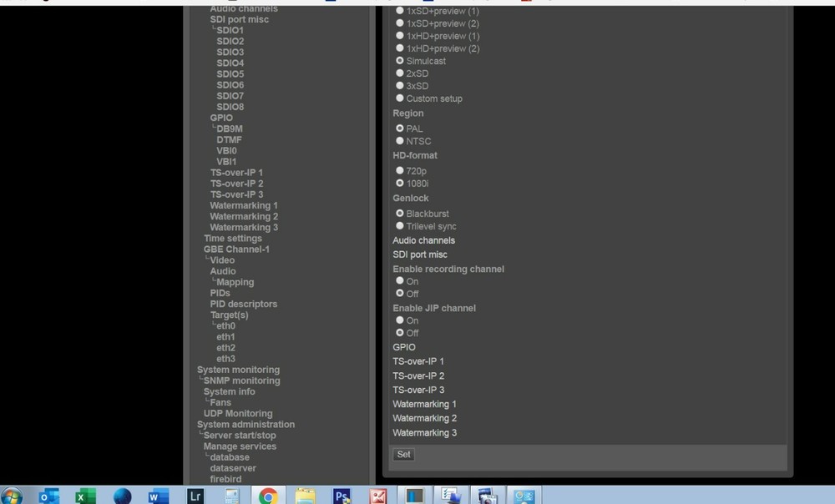
Task: Select the eth0 tree item under Target(s)
Action: click(x=225, y=325)
